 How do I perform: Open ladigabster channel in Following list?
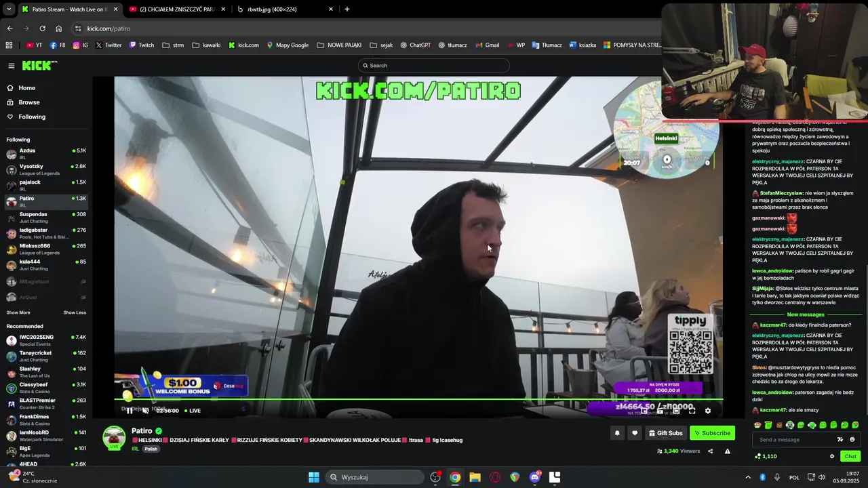pyautogui.click(x=45, y=233)
